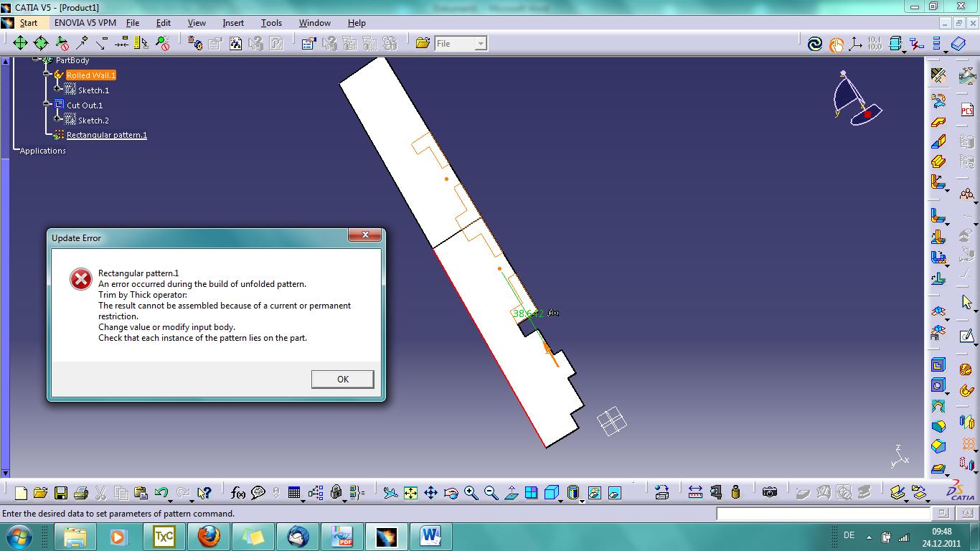Click OK in the Update Error dialog
The image size is (980, 551).
343,379
